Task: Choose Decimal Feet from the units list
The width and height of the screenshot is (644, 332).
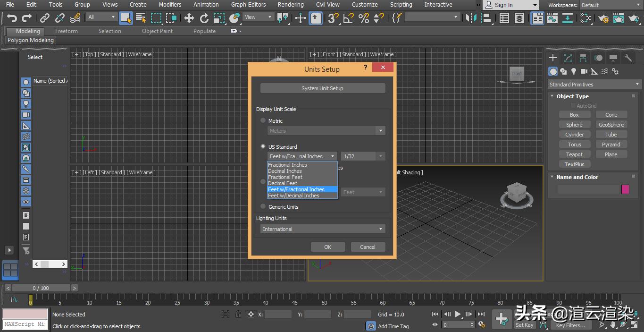Action: click(283, 183)
